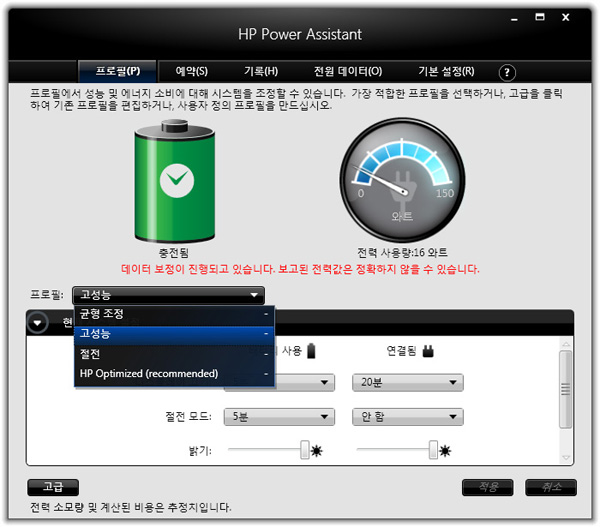Click the red 데이터 보정 warning message
The width and height of the screenshot is (600, 527).
pos(300,269)
